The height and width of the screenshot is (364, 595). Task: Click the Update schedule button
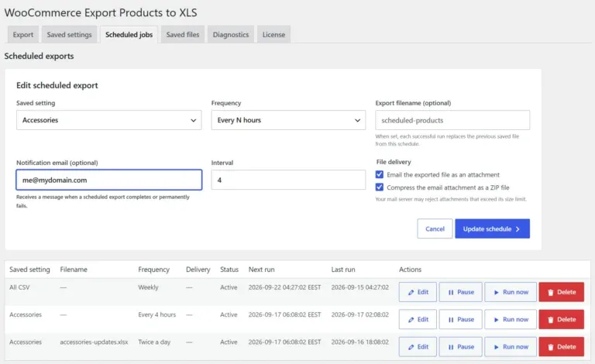tap(493, 228)
